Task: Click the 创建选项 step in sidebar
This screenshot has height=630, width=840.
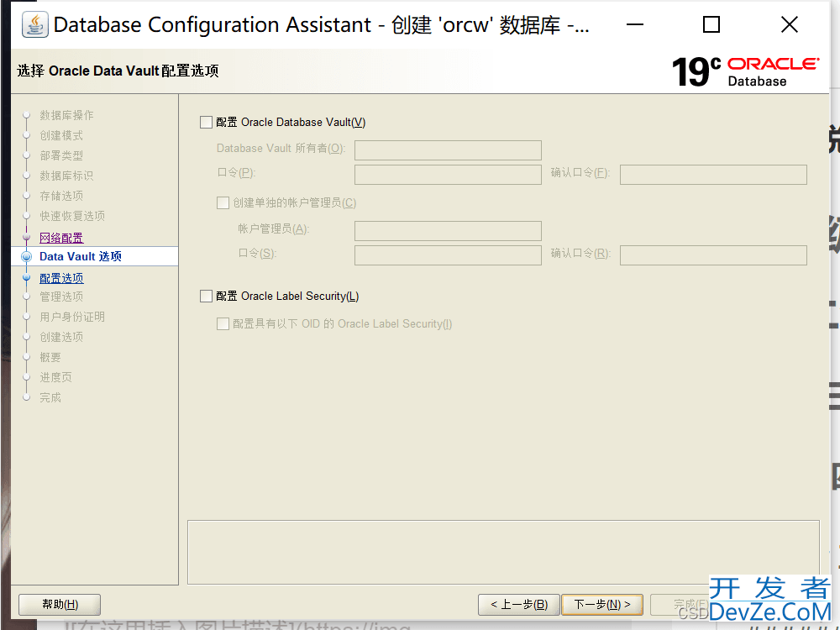Action: [61, 337]
